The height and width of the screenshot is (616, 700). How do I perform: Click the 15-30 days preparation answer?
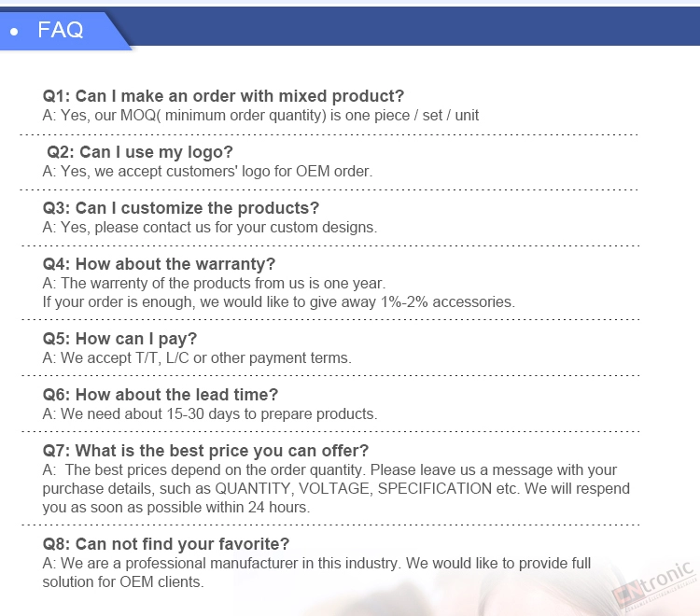click(x=210, y=413)
